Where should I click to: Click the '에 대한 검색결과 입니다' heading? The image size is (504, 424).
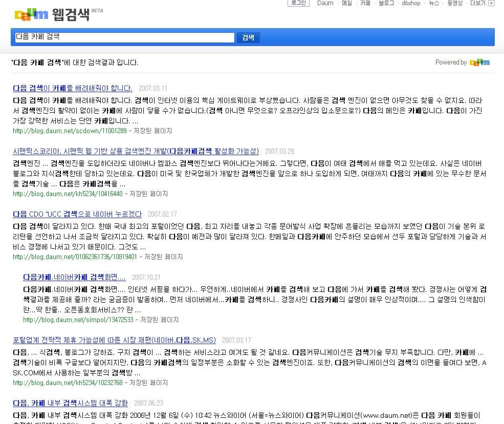[x=101, y=62]
